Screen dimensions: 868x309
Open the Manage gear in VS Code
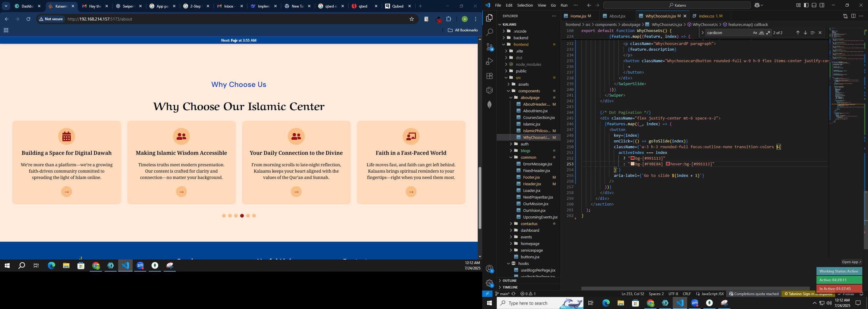tap(489, 283)
